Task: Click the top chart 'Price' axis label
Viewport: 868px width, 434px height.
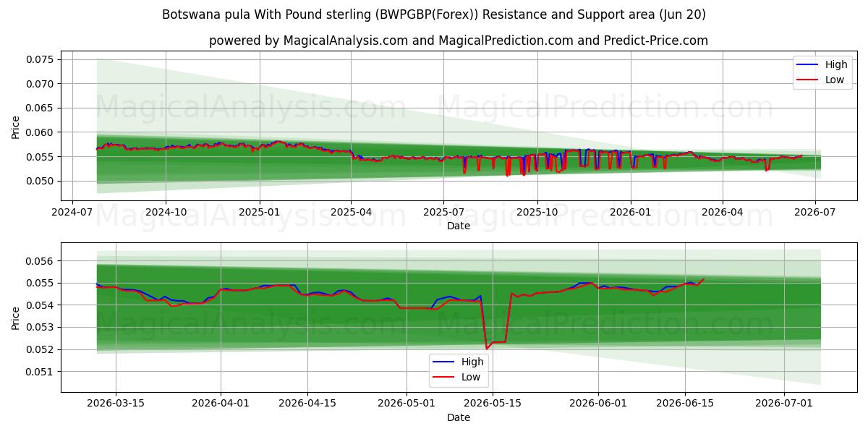Action: [x=16, y=127]
